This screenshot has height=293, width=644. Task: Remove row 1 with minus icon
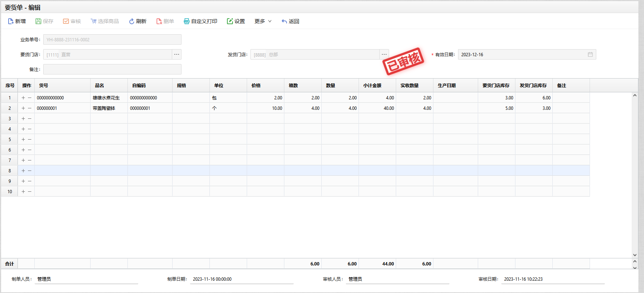coord(30,98)
